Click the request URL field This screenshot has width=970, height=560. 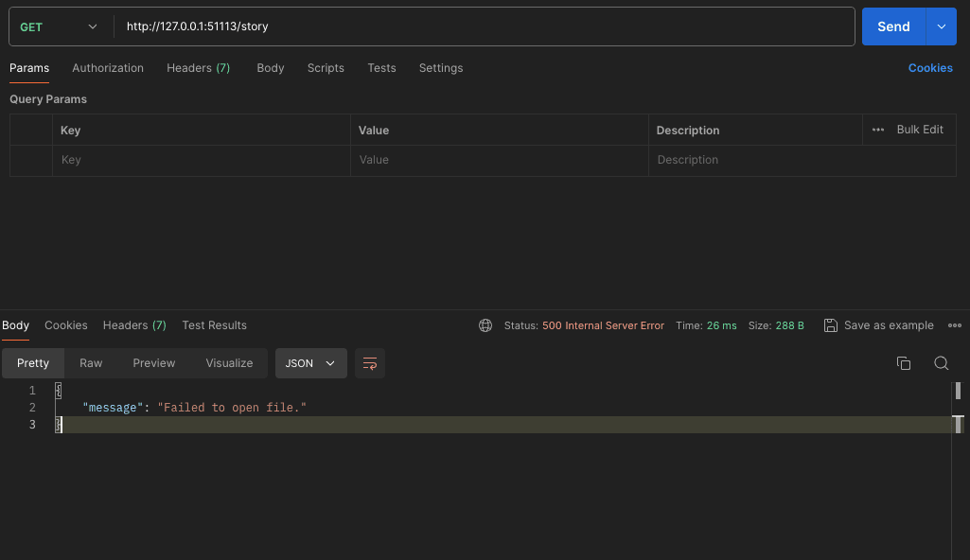point(485,26)
